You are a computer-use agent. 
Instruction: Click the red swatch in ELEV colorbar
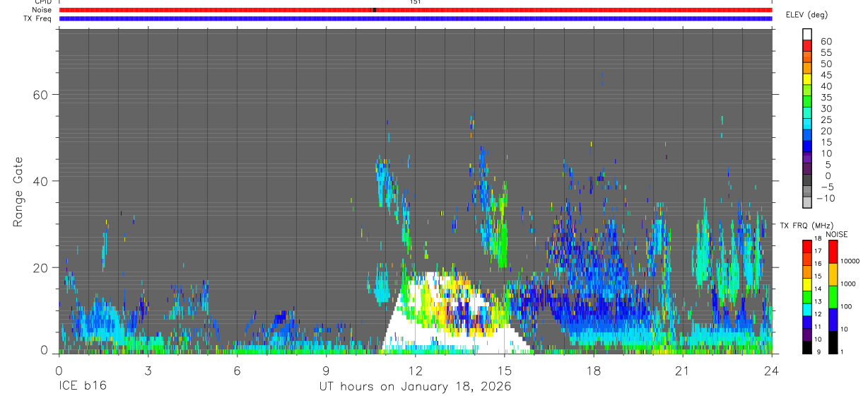pyautogui.click(x=807, y=45)
